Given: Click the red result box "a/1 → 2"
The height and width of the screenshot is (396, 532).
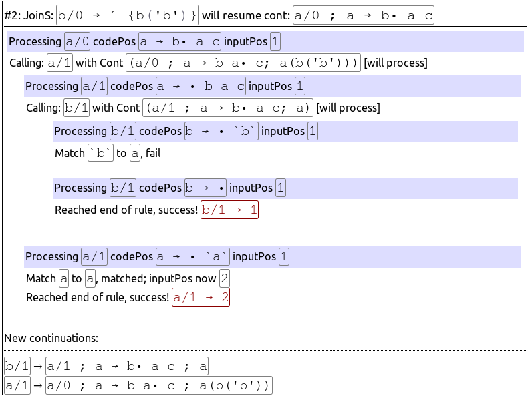Looking at the screenshot, I should click(x=201, y=298).
